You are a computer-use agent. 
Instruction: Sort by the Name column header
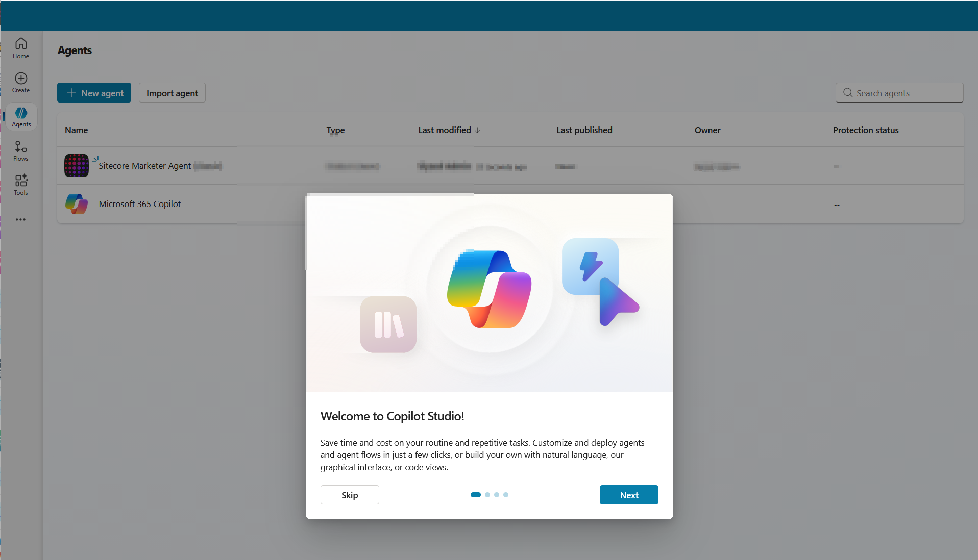pyautogui.click(x=77, y=130)
